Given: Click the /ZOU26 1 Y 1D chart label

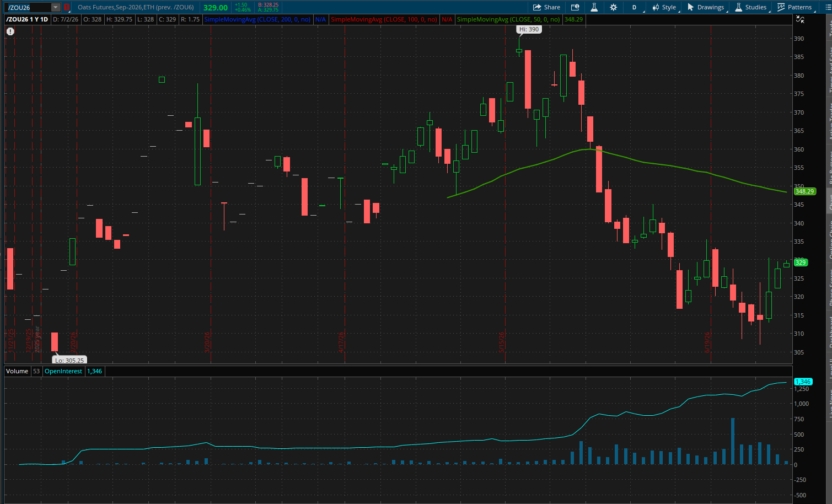Looking at the screenshot, I should click(27, 19).
